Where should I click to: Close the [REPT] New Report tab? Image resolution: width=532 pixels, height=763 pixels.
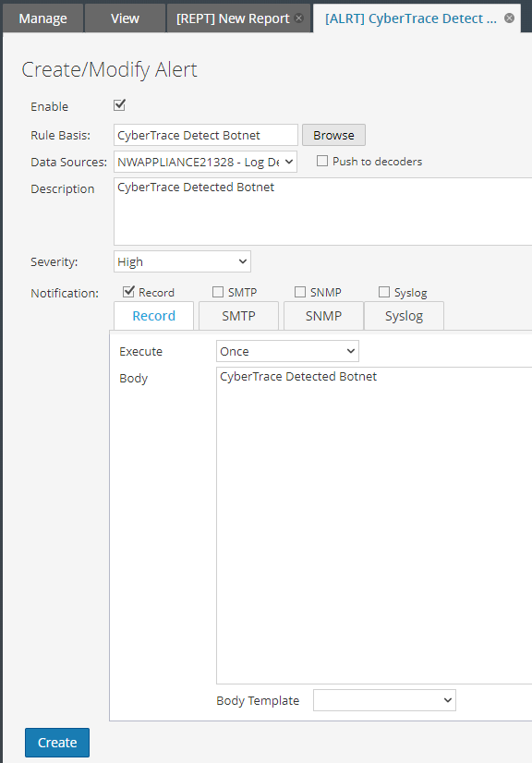pos(298,17)
